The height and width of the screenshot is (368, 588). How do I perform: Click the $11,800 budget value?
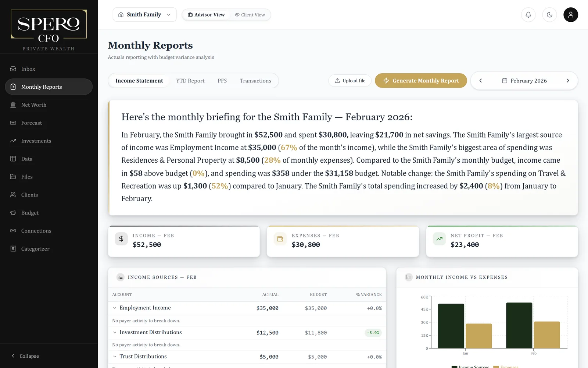coord(316,333)
